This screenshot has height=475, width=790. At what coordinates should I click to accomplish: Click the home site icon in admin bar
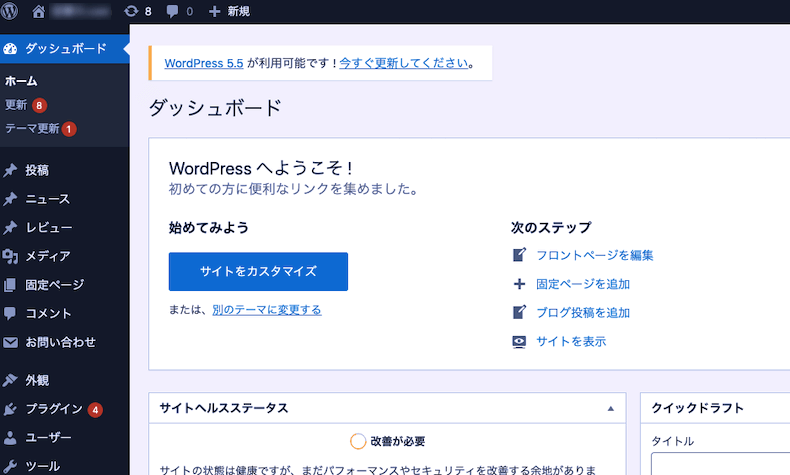coord(39,11)
